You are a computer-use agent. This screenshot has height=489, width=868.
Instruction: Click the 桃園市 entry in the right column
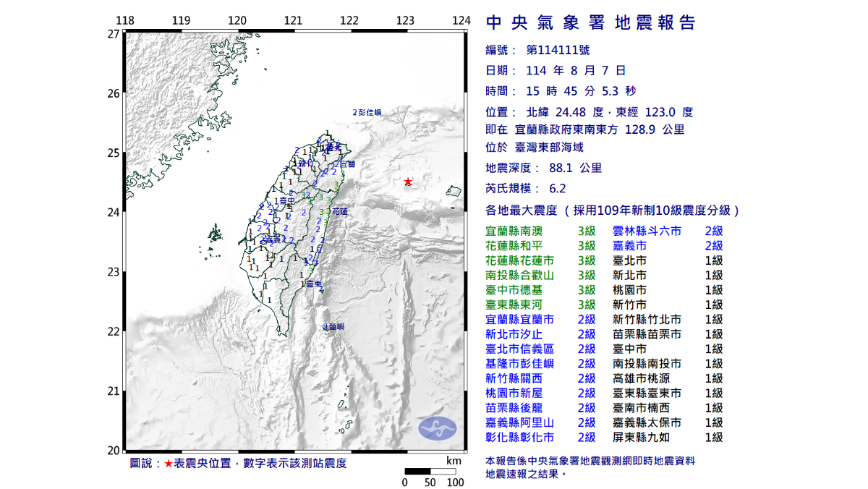coord(630,290)
